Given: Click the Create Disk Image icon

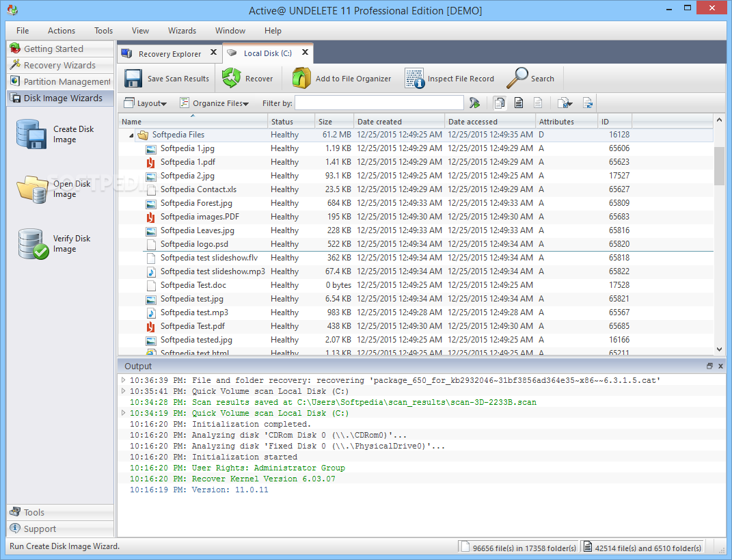Looking at the screenshot, I should tap(31, 134).
